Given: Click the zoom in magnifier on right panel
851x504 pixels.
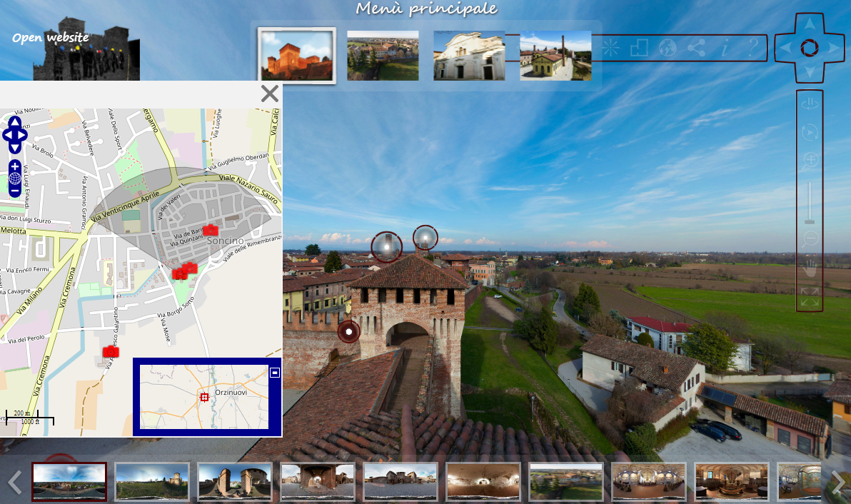Looking at the screenshot, I should coord(810,161).
